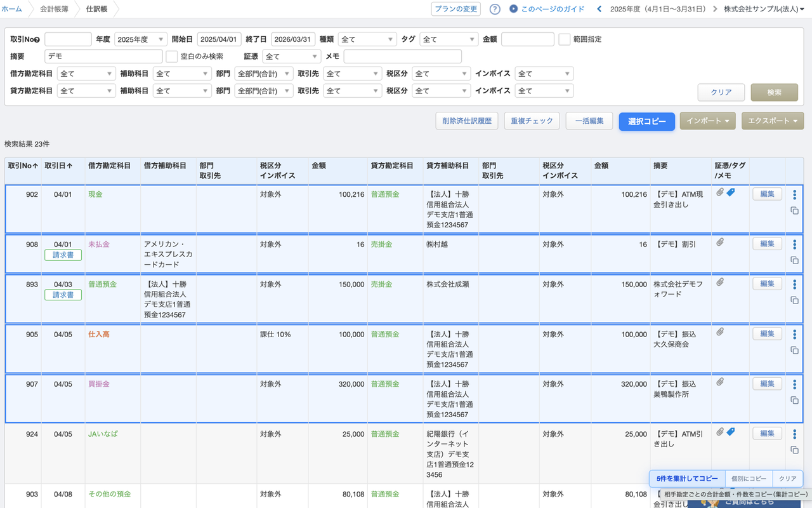The height and width of the screenshot is (508, 812).
Task: Click the 開始日 date field
Action: (x=219, y=39)
